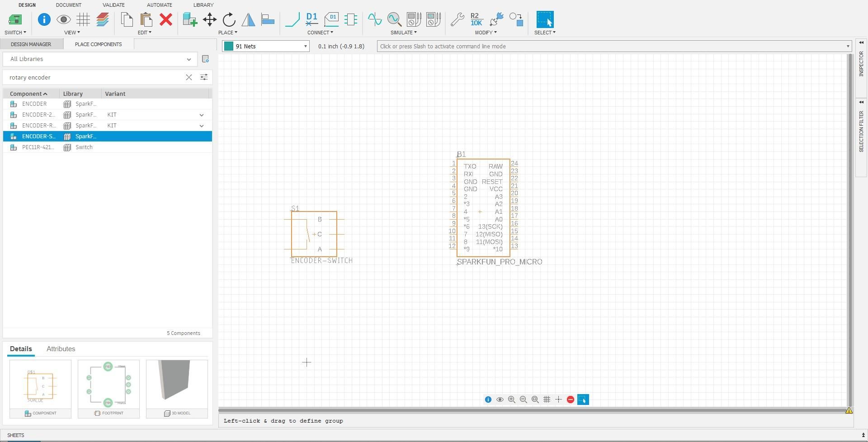
Task: Select the Change Value tool showing R2 10K
Action: coord(476,20)
